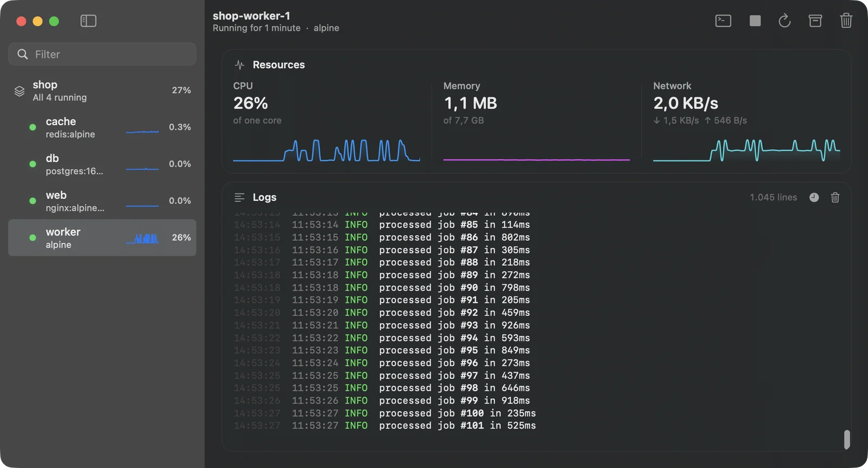Click the 2,0 KB/s network value
The height and width of the screenshot is (468, 868).
click(686, 103)
